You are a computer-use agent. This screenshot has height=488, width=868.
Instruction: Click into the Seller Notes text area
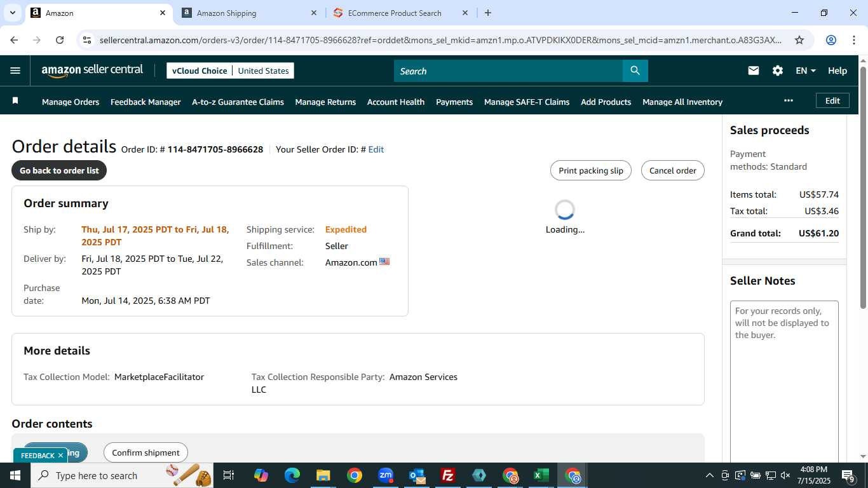pos(784,381)
